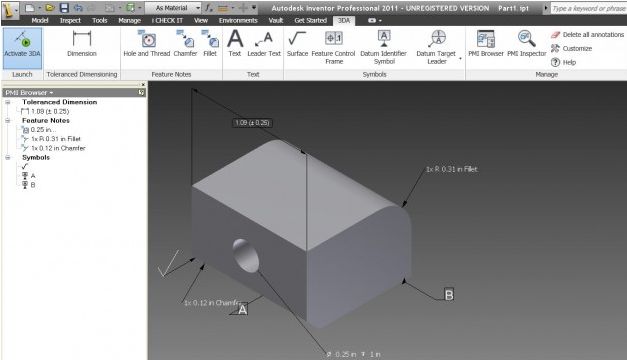The height and width of the screenshot is (360, 627).
Task: Add a Feature Control Frame
Action: pyautogui.click(x=333, y=47)
